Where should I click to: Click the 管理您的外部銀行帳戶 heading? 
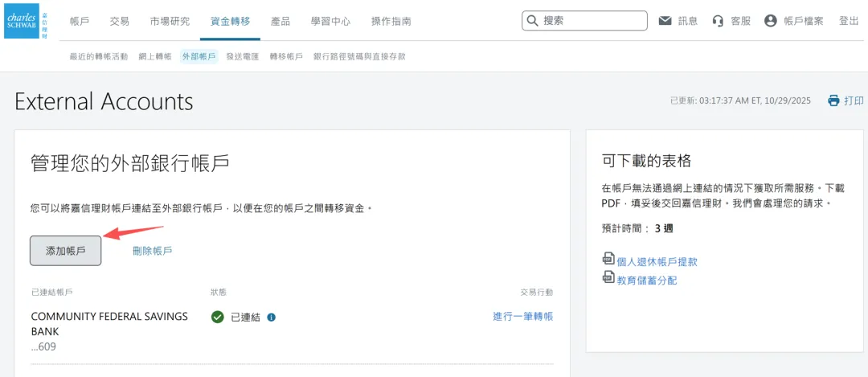129,164
